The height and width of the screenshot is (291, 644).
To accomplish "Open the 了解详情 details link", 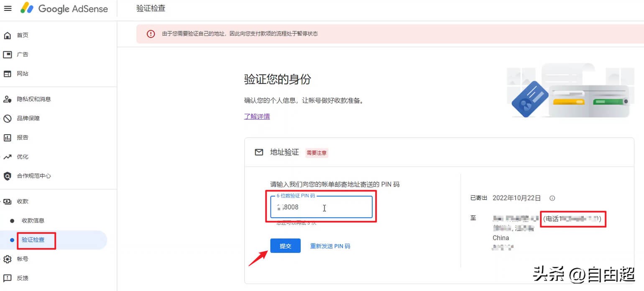I will pos(257,117).
